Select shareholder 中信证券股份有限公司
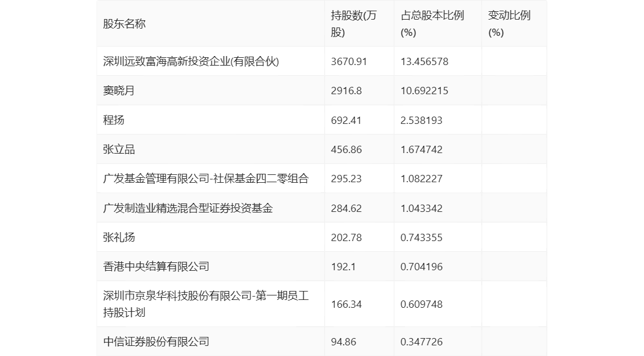This screenshot has height=356, width=644. click(x=156, y=341)
